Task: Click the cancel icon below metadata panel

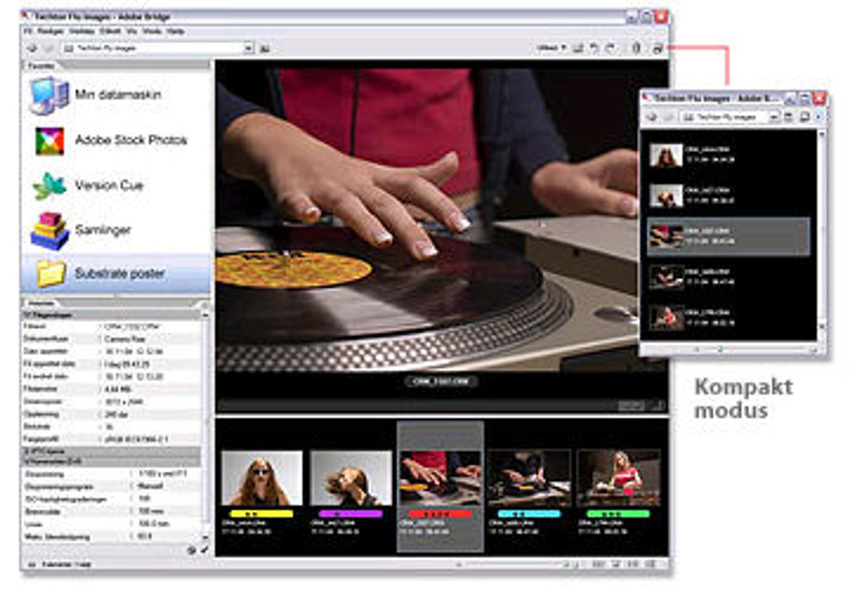Action: 191,550
